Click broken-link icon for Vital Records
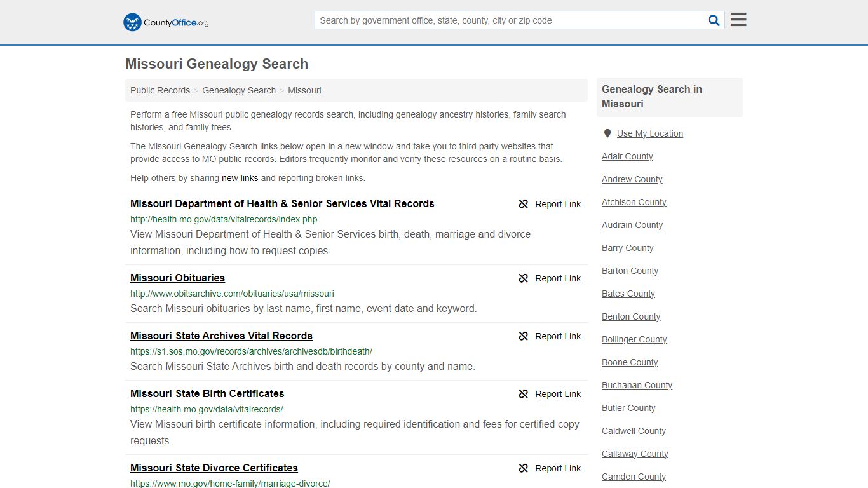This screenshot has width=868, height=488. pos(524,204)
